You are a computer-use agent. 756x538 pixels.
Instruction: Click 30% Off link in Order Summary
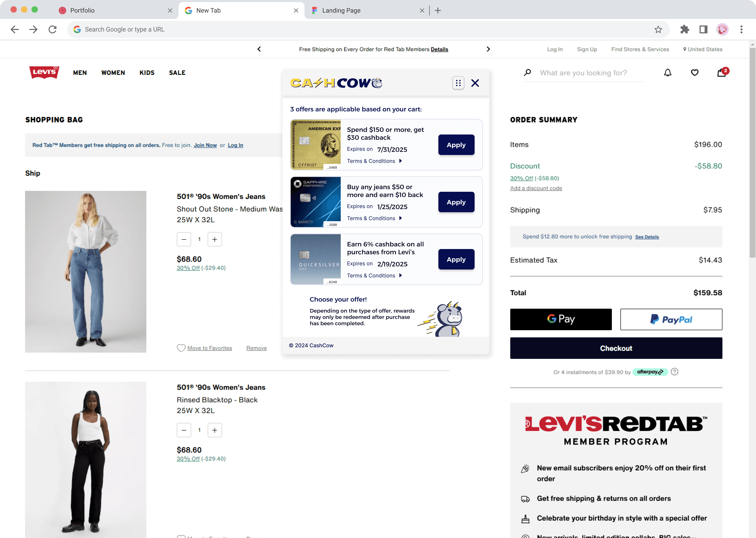(x=521, y=178)
